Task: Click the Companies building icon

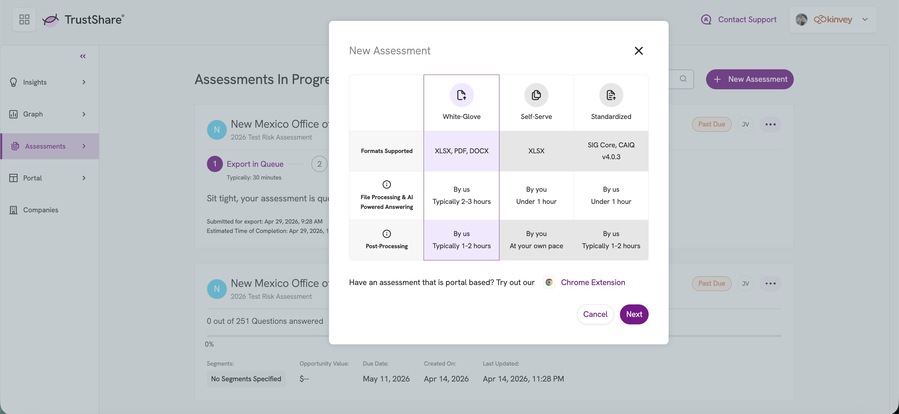Action: point(14,210)
